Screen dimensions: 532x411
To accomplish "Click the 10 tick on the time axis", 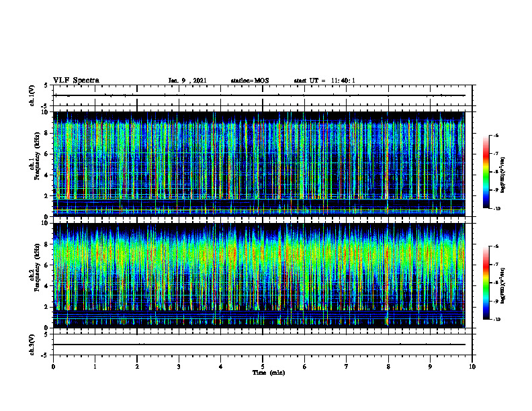I will tap(472, 367).
